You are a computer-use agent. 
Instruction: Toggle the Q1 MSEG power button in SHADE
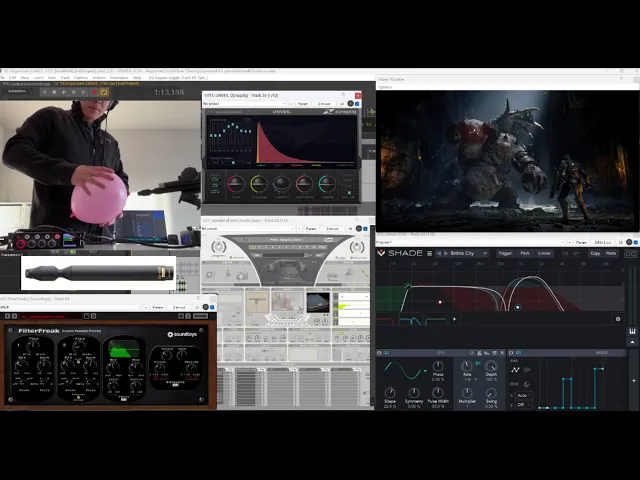click(x=511, y=353)
